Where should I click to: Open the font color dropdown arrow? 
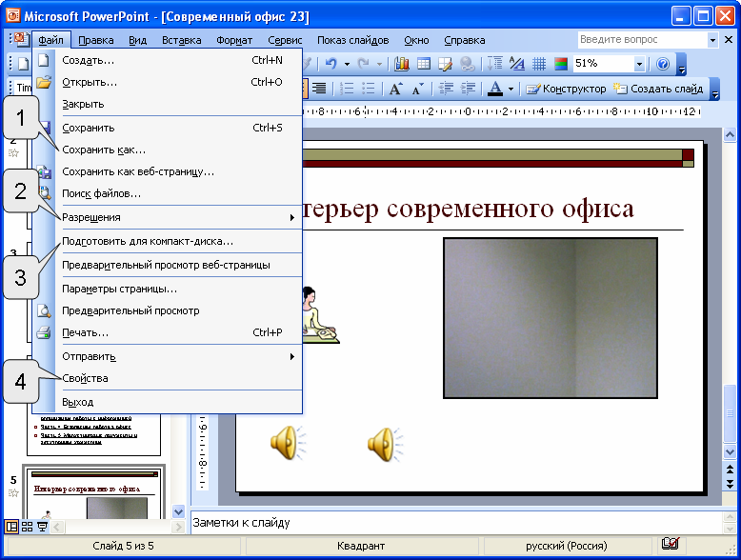point(511,89)
